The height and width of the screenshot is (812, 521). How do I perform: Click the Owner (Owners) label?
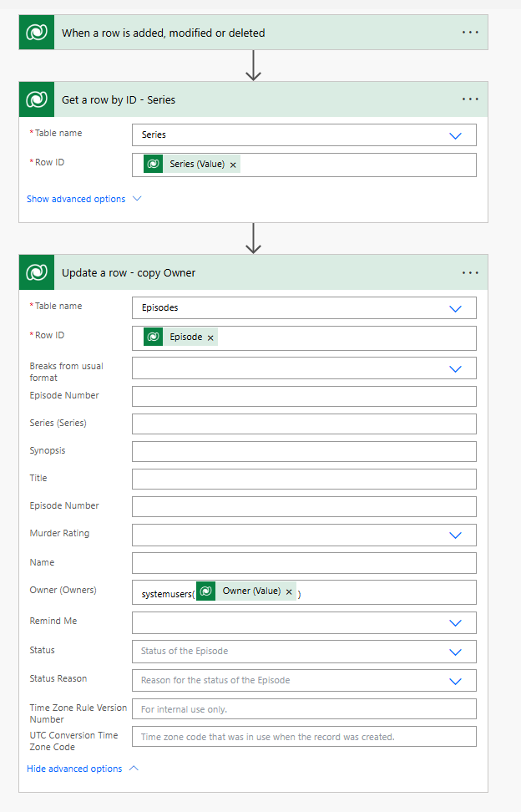(63, 590)
